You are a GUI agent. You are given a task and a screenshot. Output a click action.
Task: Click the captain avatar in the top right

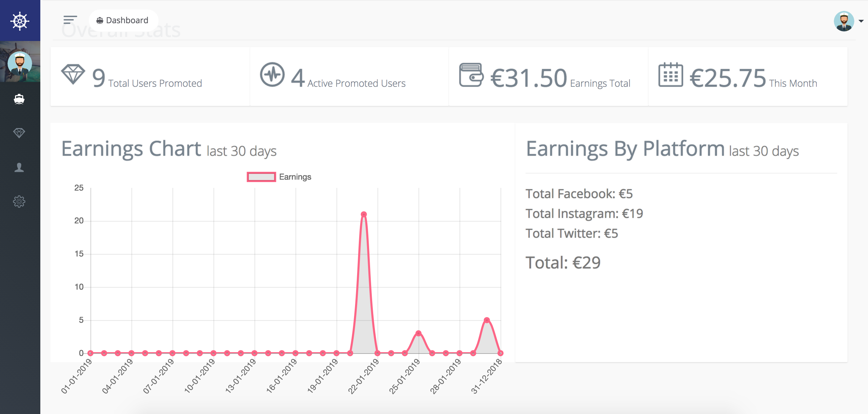click(844, 21)
